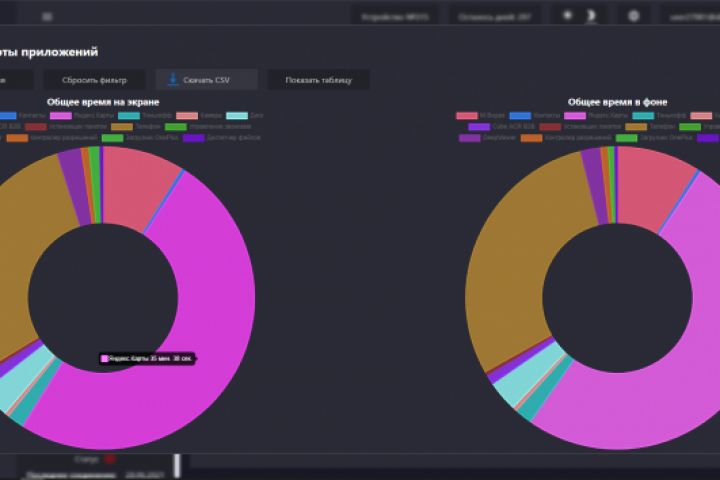The width and height of the screenshot is (720, 480).
Task: Toggle blue Контакты legend in right chart
Action: [534, 116]
